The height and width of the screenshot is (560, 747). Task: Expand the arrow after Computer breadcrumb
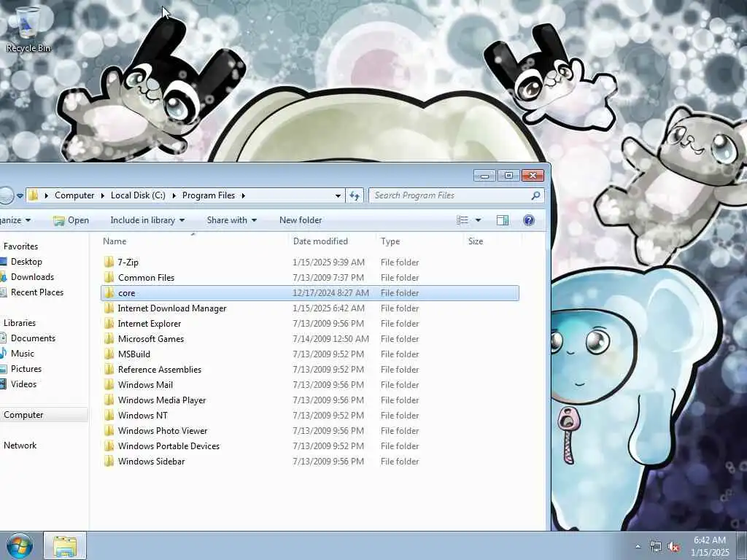[102, 195]
